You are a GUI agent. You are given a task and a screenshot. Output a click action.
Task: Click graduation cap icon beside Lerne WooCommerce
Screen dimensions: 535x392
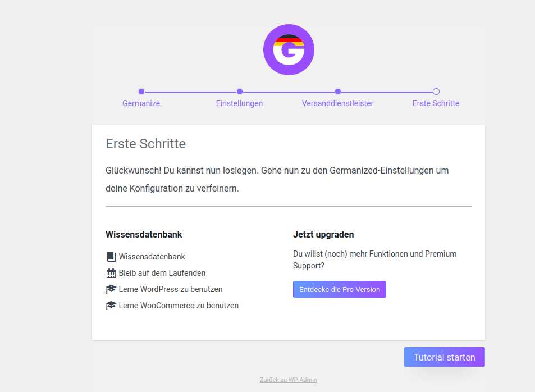(111, 306)
